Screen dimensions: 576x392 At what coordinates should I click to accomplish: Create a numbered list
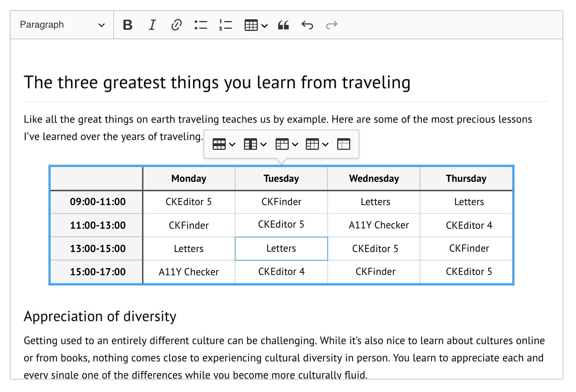[x=225, y=25]
